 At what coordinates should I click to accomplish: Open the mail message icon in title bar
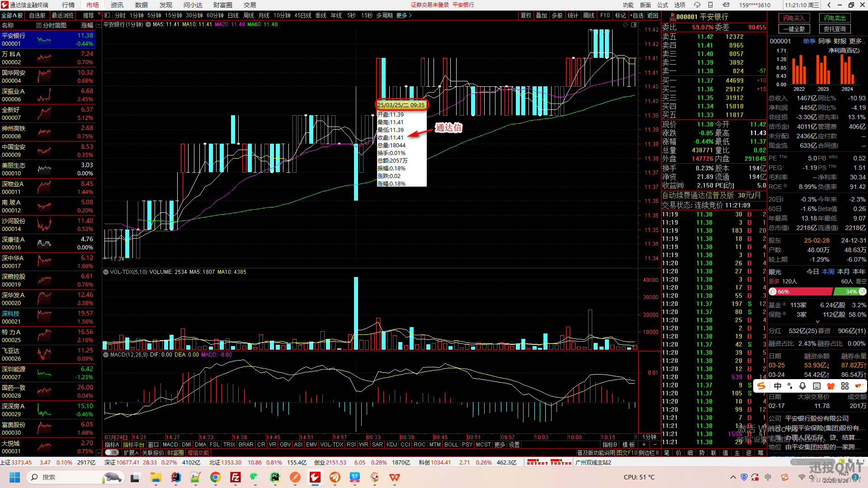[x=726, y=5]
